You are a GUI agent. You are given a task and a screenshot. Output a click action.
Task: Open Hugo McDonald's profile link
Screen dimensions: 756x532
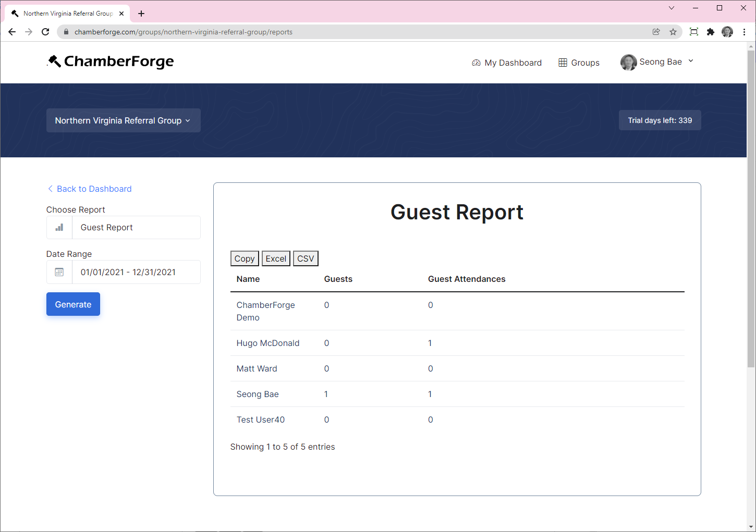pos(268,343)
